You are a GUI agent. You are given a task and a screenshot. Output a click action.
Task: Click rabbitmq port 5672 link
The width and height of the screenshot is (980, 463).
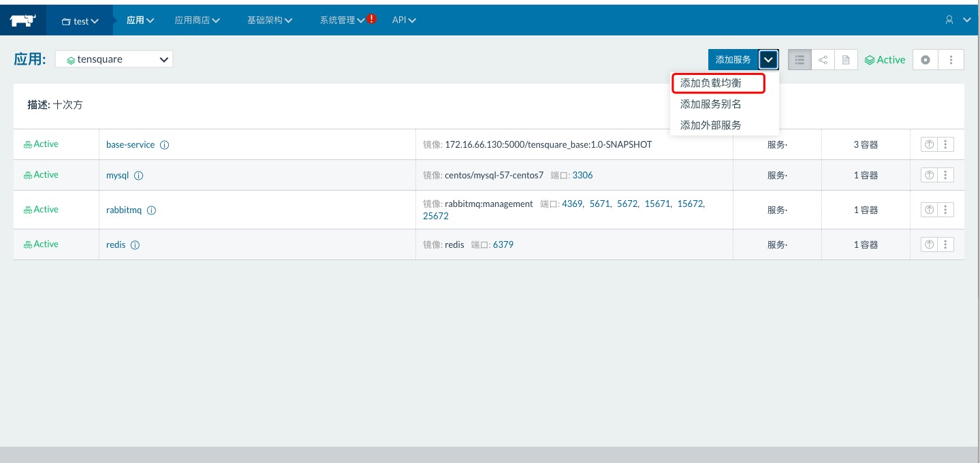(x=627, y=204)
